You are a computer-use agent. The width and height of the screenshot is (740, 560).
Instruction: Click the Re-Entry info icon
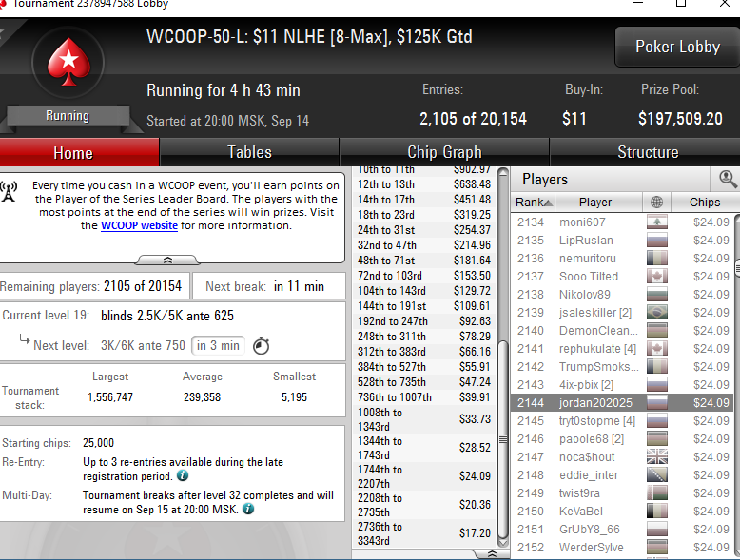pos(183,475)
